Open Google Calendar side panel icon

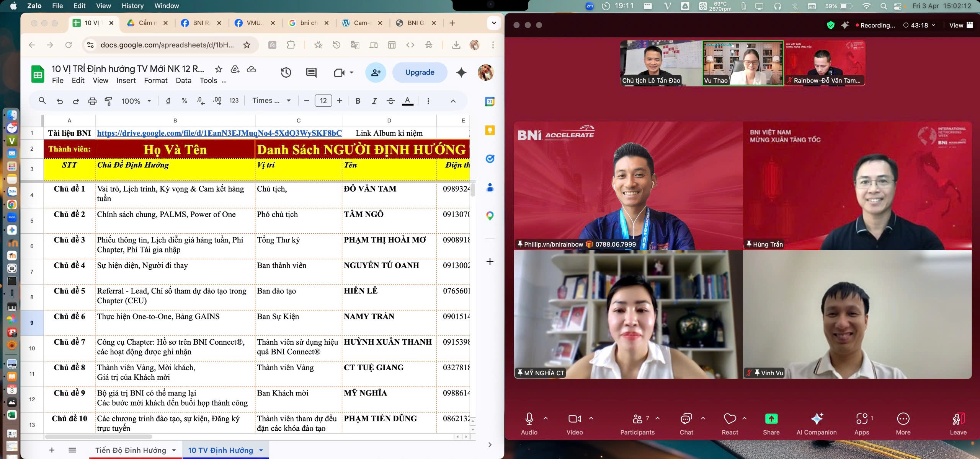pos(490,102)
